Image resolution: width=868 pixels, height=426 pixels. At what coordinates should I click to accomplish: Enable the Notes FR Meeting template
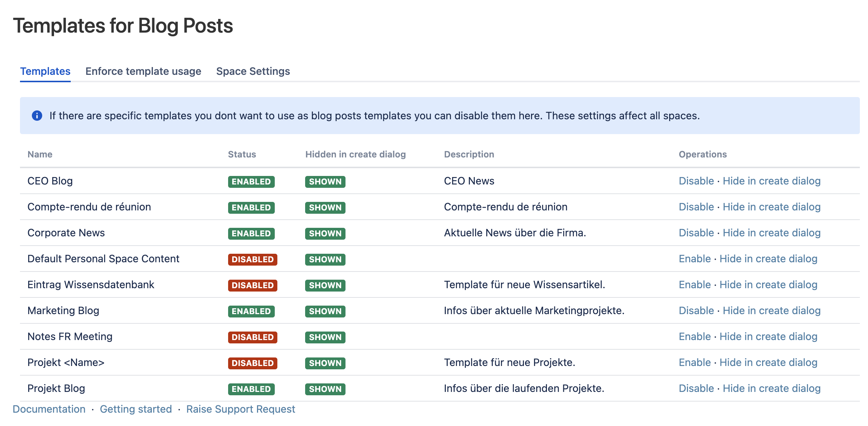tap(695, 336)
